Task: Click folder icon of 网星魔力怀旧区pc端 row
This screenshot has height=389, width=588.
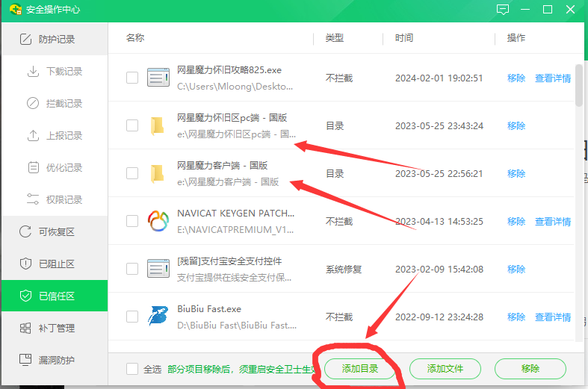Action: pyautogui.click(x=157, y=125)
